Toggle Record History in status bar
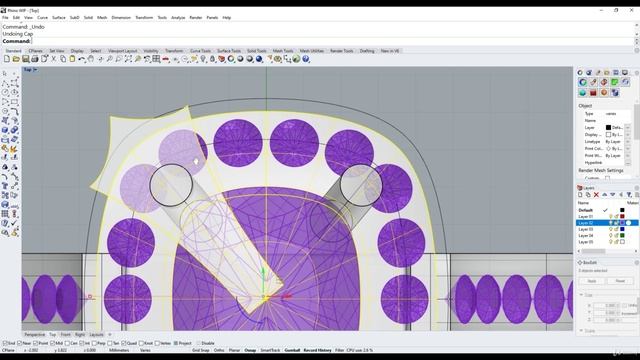Viewport: 640px width, 360px height. coord(318,350)
